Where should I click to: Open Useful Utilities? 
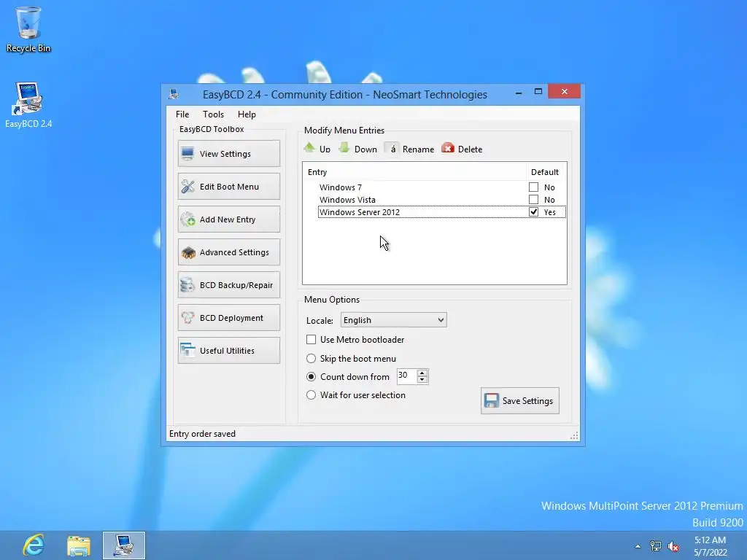click(x=228, y=351)
